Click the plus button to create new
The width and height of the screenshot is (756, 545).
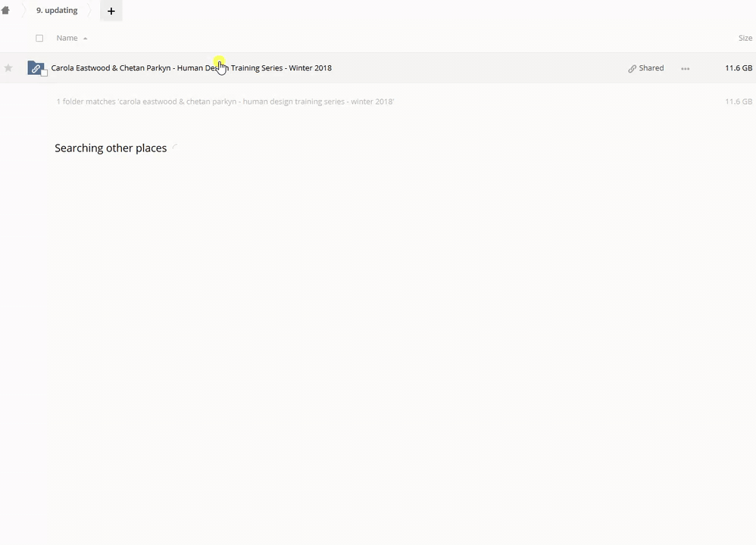111,11
